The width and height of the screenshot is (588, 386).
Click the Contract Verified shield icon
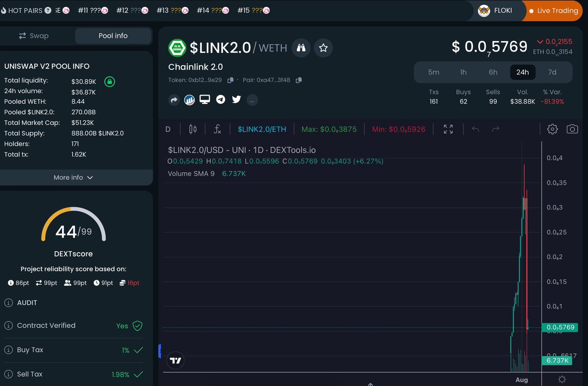pos(138,326)
